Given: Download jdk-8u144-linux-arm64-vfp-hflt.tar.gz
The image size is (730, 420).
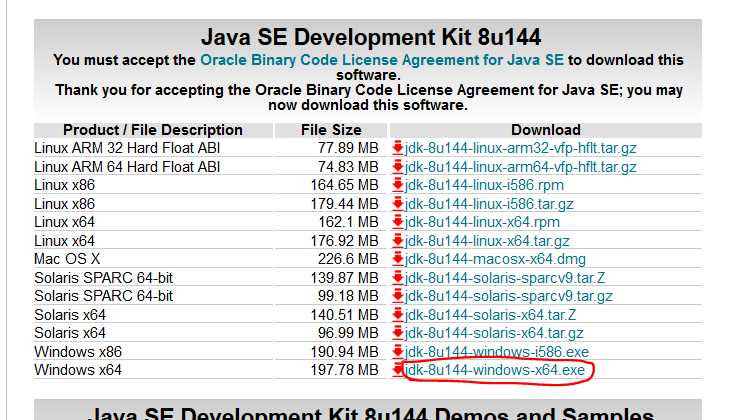Looking at the screenshot, I should tap(520, 167).
